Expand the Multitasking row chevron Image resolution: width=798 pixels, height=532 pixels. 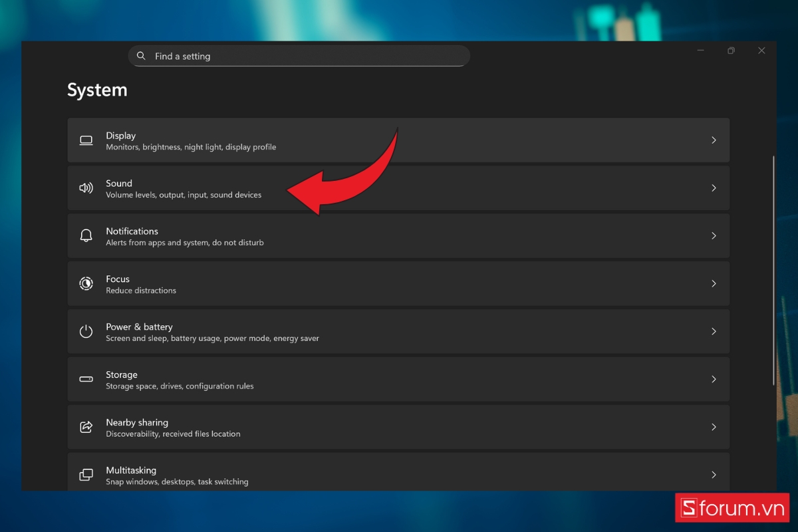pos(714,475)
